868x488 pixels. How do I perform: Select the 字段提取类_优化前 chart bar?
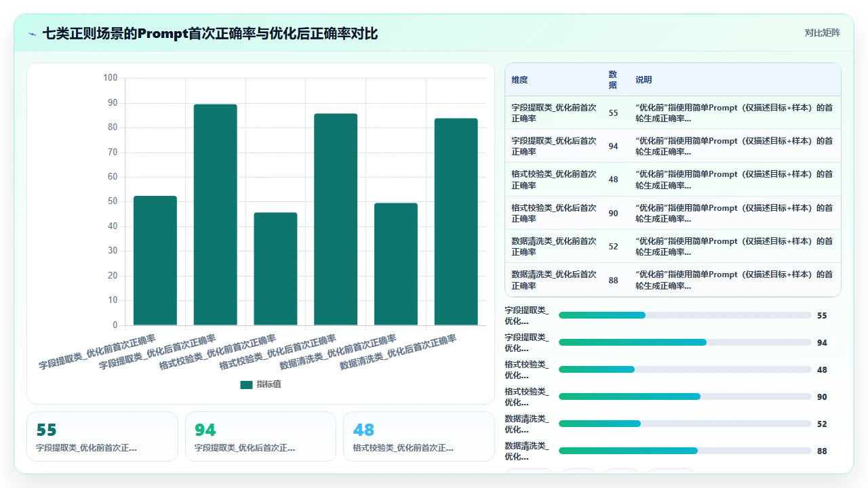(155, 261)
